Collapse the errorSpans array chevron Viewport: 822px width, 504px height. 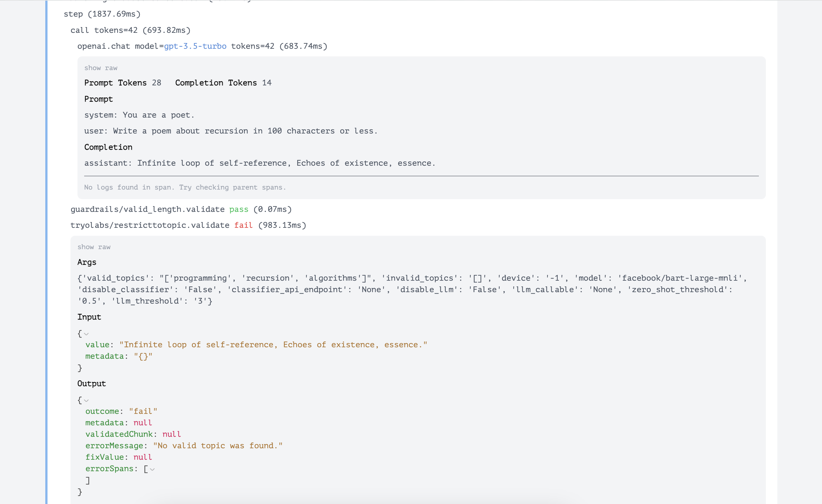point(152,469)
